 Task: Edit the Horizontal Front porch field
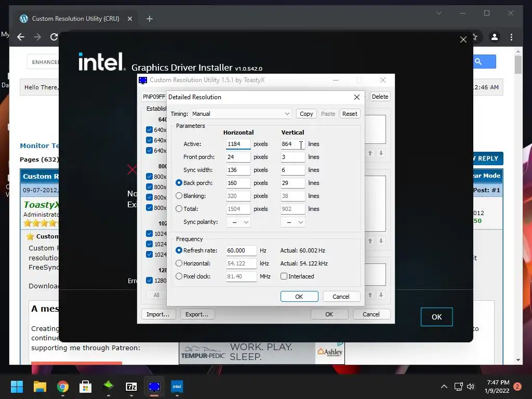pos(238,157)
